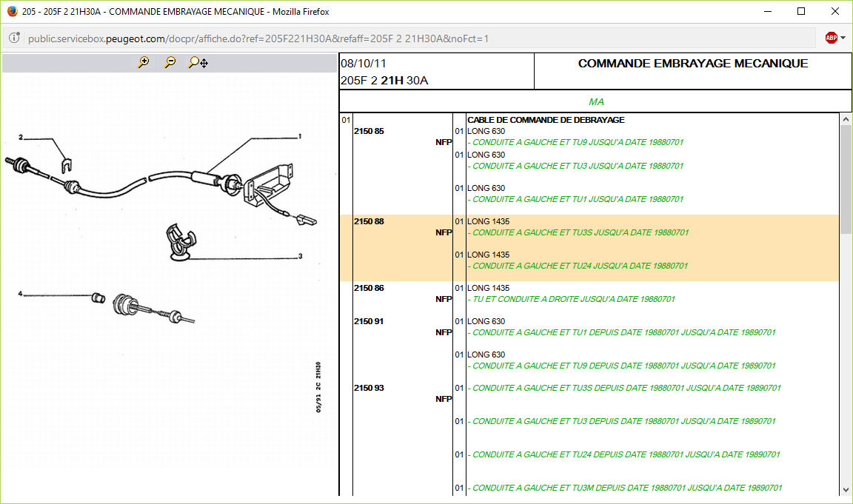Click position 01 in first table column

click(346, 120)
